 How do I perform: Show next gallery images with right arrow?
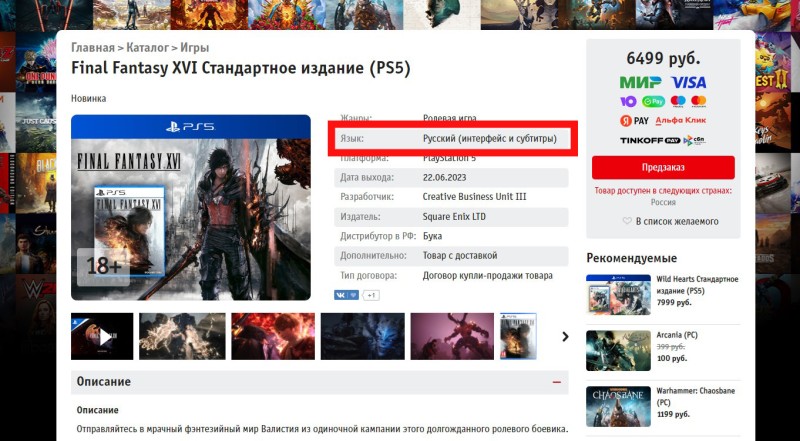point(565,336)
